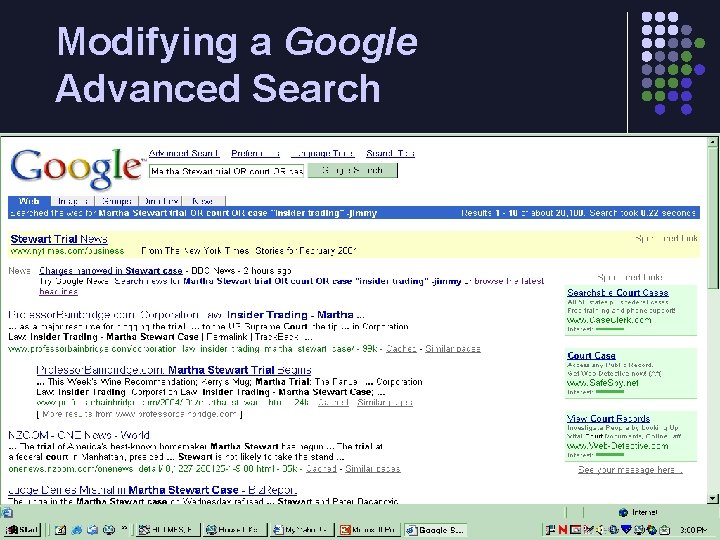Open Similar pages for Trial Begins result

coord(385,402)
